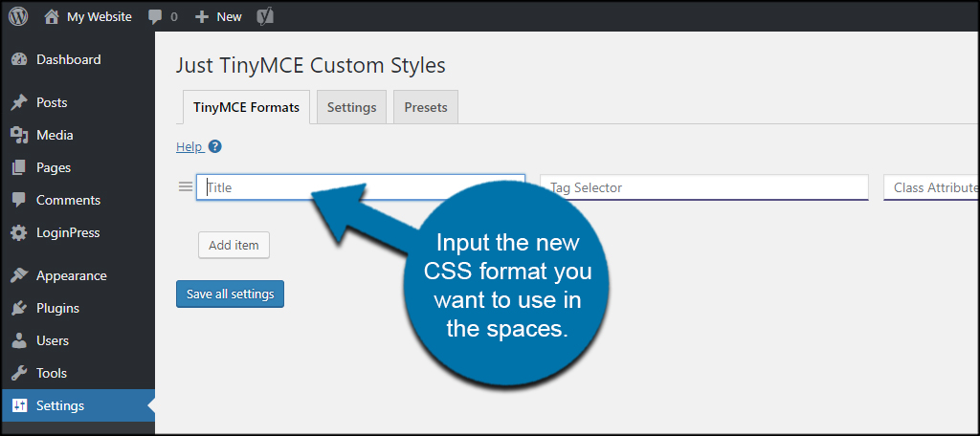
Task: Click the Media library icon
Action: (19, 135)
